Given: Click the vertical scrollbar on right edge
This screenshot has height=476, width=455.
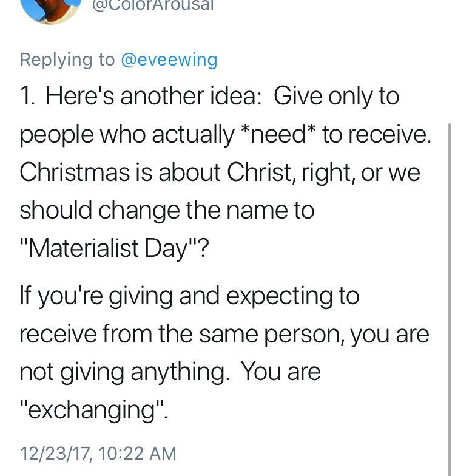Looking at the screenshot, I should coord(450,299).
